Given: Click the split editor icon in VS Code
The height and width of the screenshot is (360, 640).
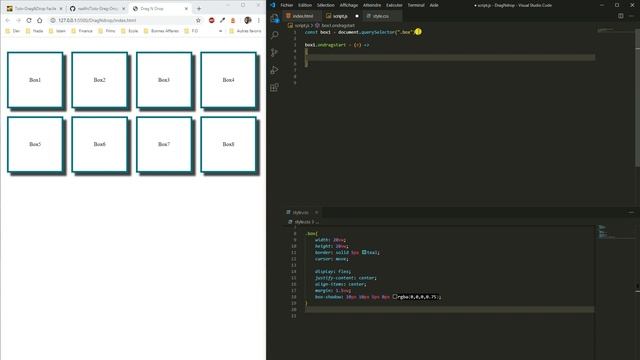Looking at the screenshot, I should tap(620, 16).
